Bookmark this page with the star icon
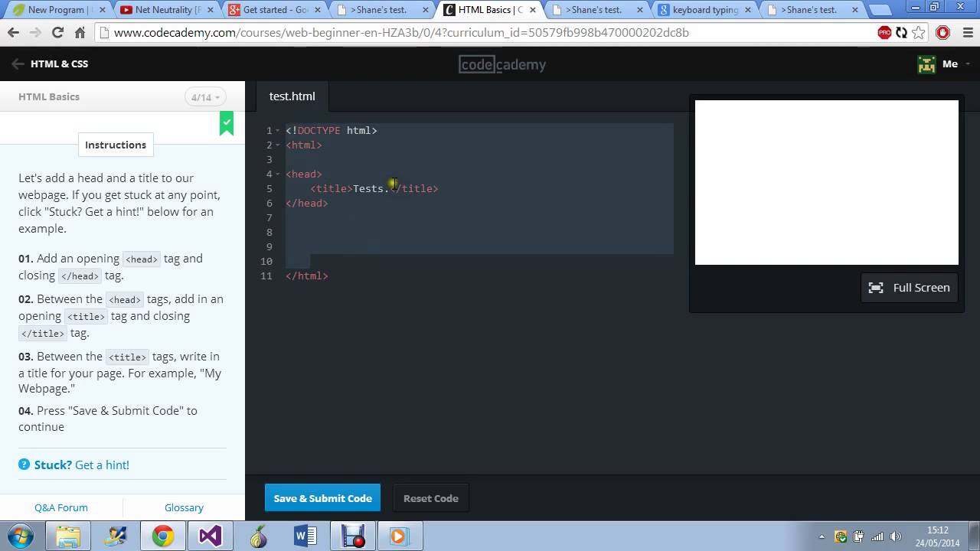Viewport: 980px width, 551px height. 918,33
